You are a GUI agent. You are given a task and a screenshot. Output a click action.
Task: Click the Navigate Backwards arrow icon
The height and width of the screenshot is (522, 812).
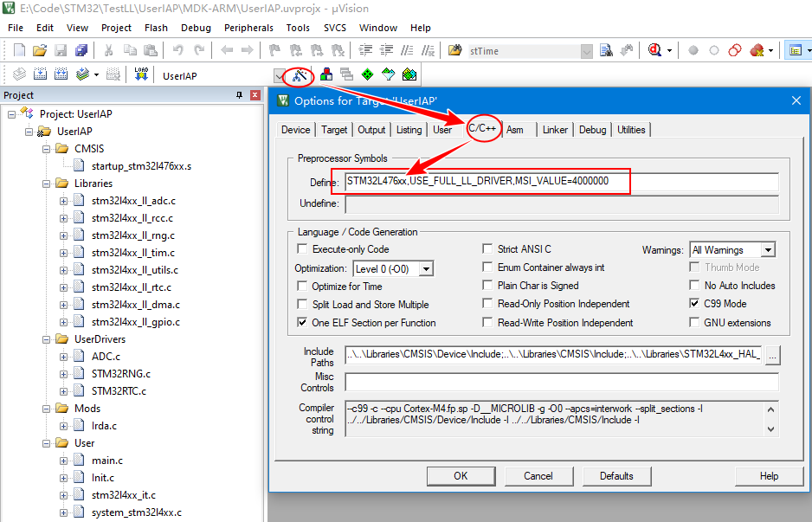[227, 50]
